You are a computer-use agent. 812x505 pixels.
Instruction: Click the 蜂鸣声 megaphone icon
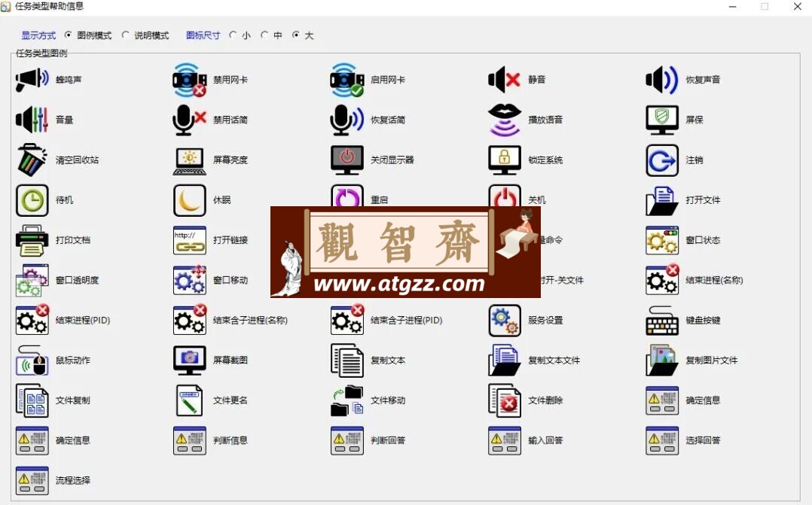point(32,80)
